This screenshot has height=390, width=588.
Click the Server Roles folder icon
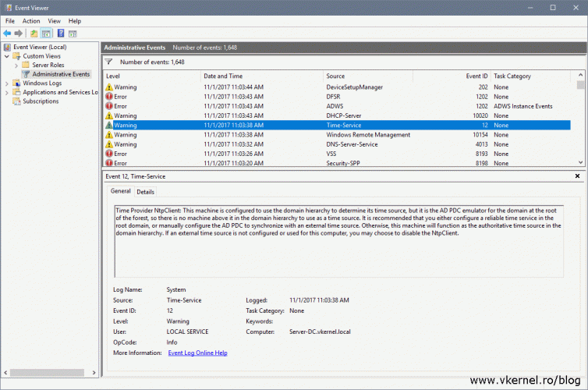[26, 65]
